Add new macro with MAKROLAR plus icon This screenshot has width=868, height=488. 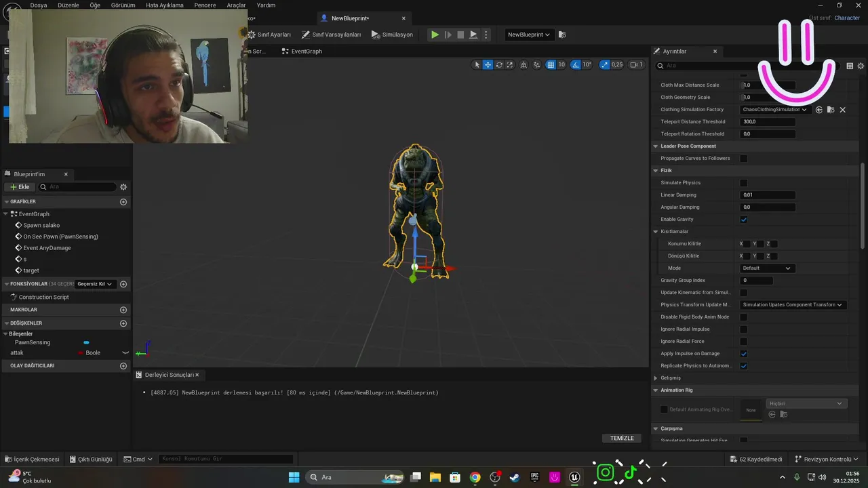(123, 310)
